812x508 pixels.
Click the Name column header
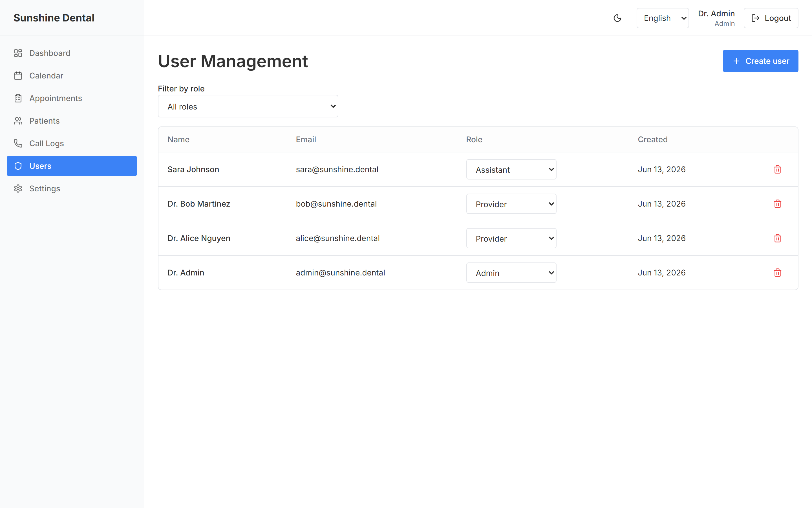pyautogui.click(x=178, y=139)
